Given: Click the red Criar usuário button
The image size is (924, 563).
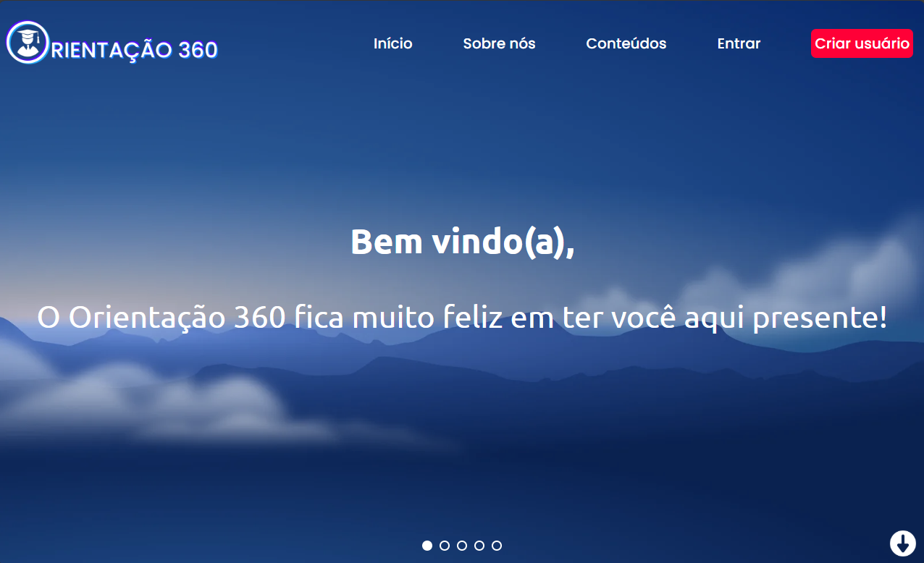Looking at the screenshot, I should pyautogui.click(x=862, y=43).
